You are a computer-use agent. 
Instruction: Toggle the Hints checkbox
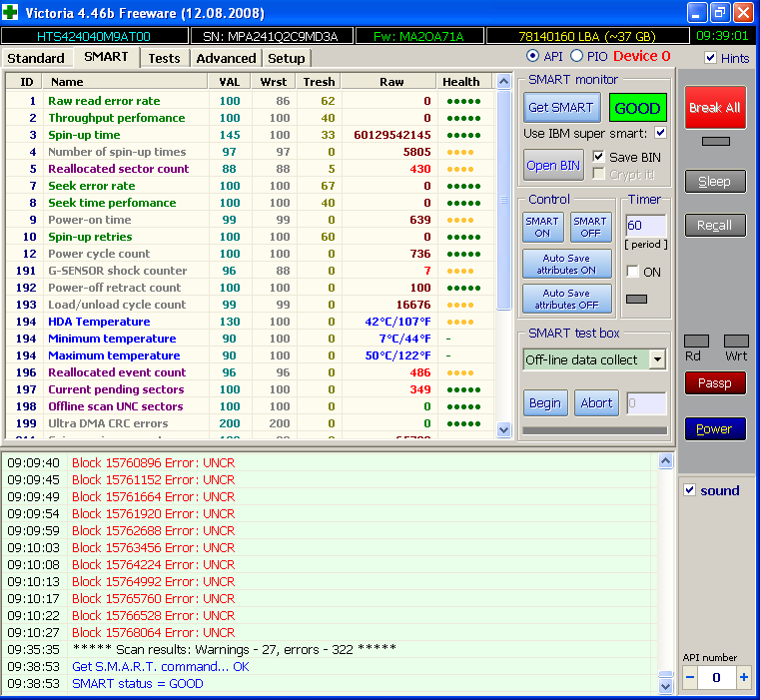point(710,58)
